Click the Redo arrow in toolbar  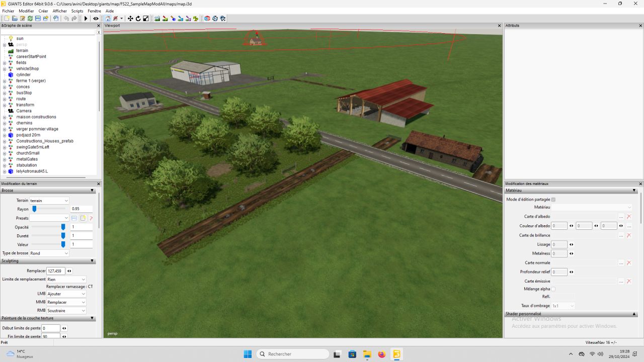pos(74,19)
